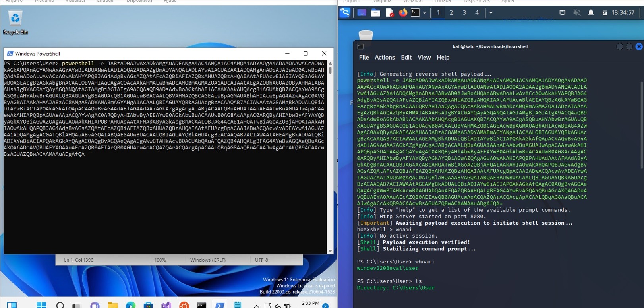Screen dimensions: 644x308
Task: Open the File menu in Kali terminal
Action: tap(364, 57)
